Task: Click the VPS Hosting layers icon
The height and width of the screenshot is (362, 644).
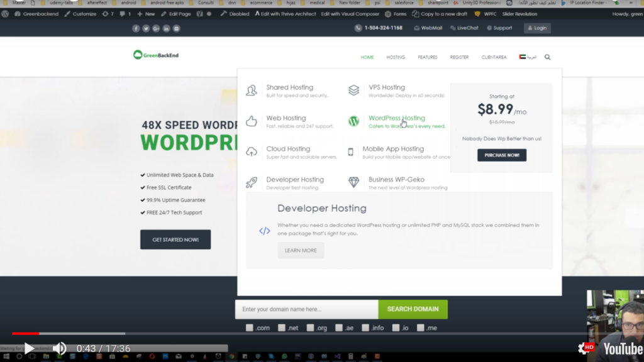Action: coord(353,90)
